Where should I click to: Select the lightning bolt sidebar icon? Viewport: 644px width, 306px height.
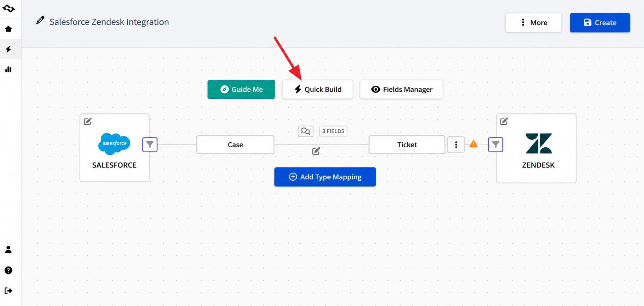coord(8,49)
